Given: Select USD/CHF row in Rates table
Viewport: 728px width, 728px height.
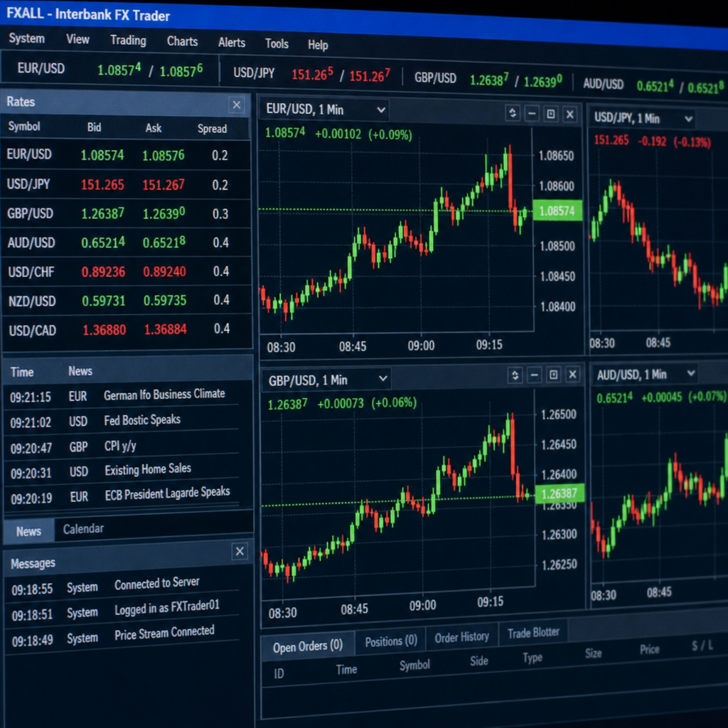Looking at the screenshot, I should point(127,271).
